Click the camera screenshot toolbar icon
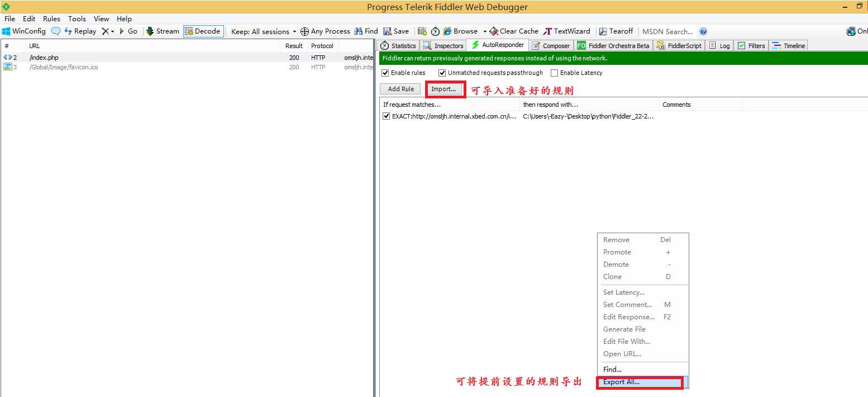The width and height of the screenshot is (868, 397). coord(422,31)
